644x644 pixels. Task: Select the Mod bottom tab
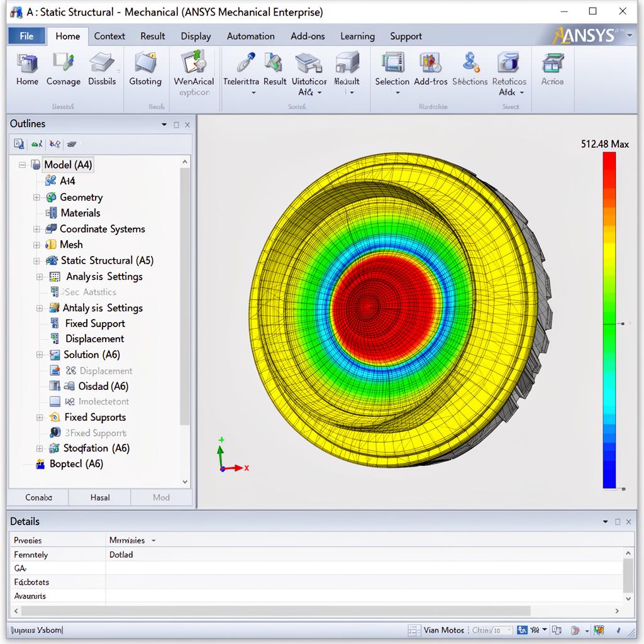point(161,497)
